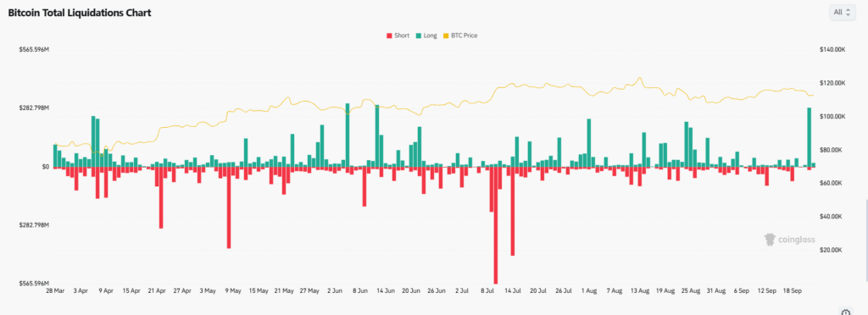Click the 2 Jul date label
Screen dimensions: 868x315
click(x=462, y=290)
